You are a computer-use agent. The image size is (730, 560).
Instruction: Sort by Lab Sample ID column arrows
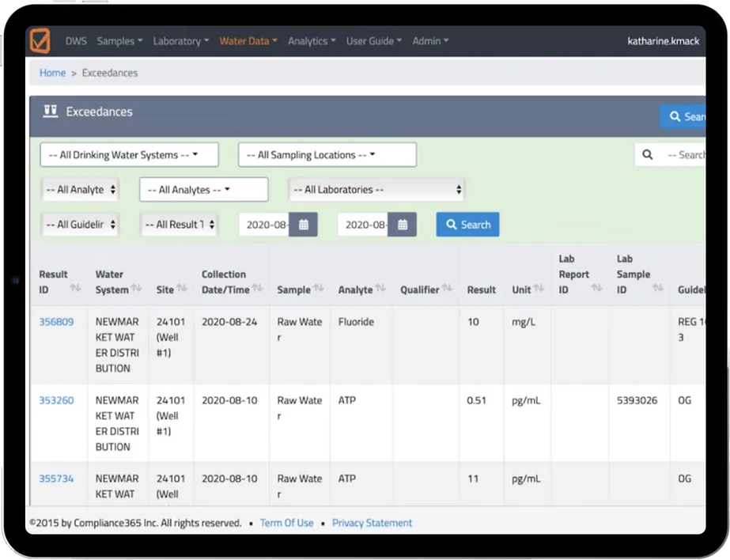[x=658, y=288]
